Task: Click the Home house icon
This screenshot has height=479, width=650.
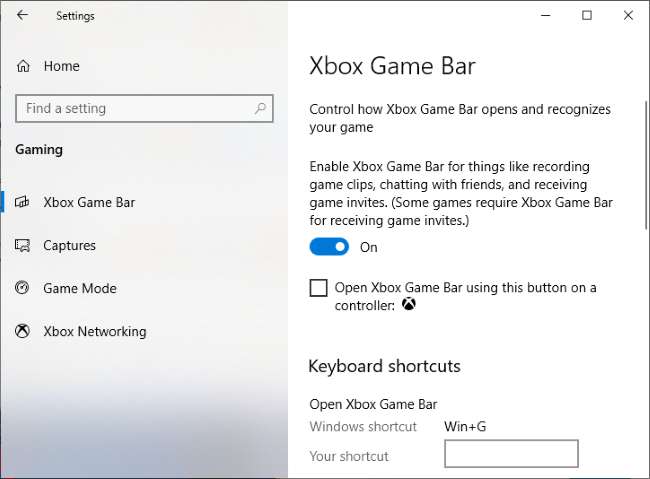Action: tap(23, 66)
